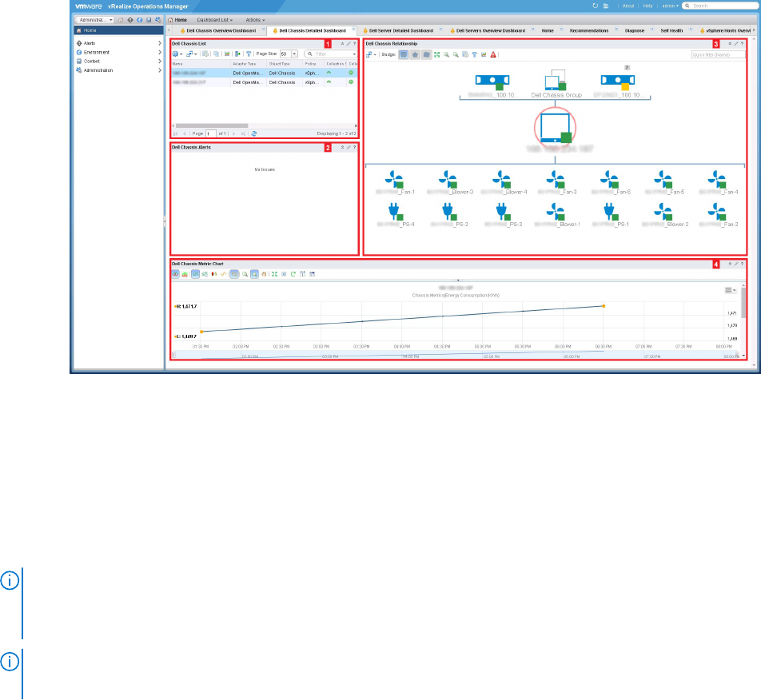Click the Content icon in the navigation toolbar
Viewport: 761px width, 700px height.
click(x=149, y=20)
